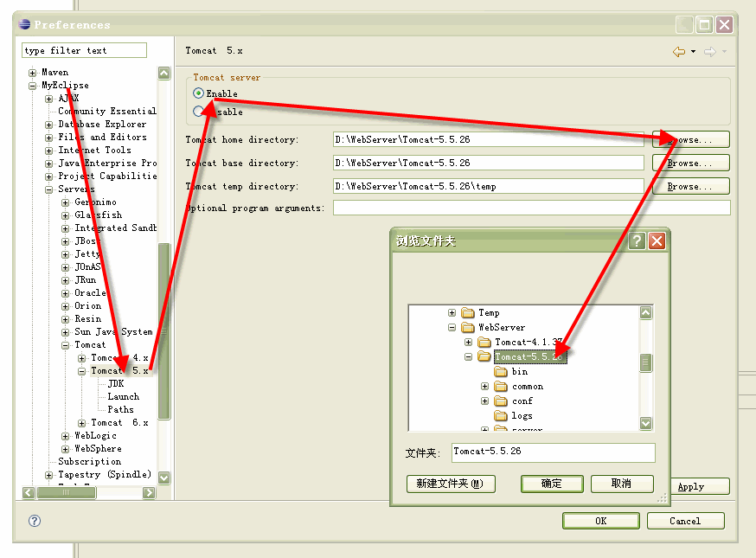Click the folder icon beside Tomcat-4.1.37
The width and height of the screenshot is (756, 558).
pos(484,342)
